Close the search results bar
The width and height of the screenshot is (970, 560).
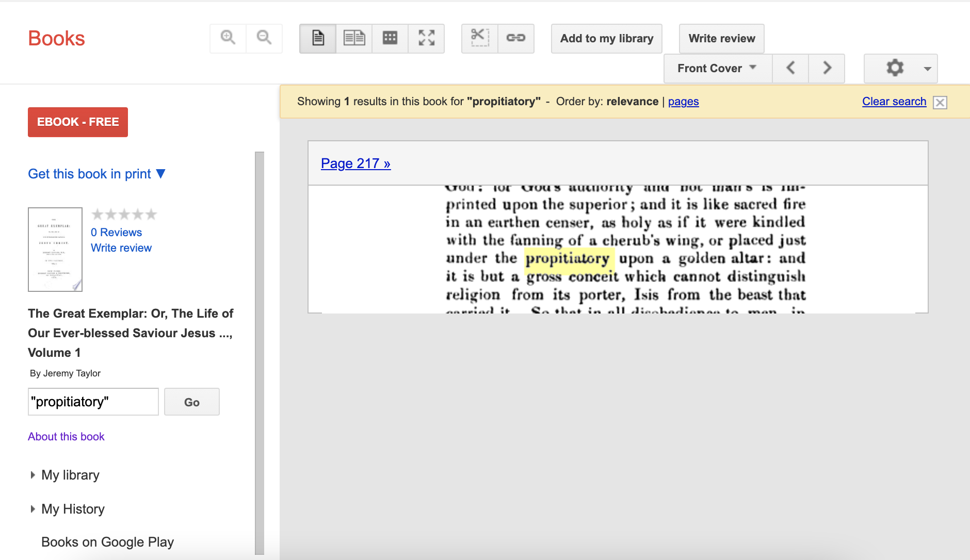pyautogui.click(x=940, y=102)
